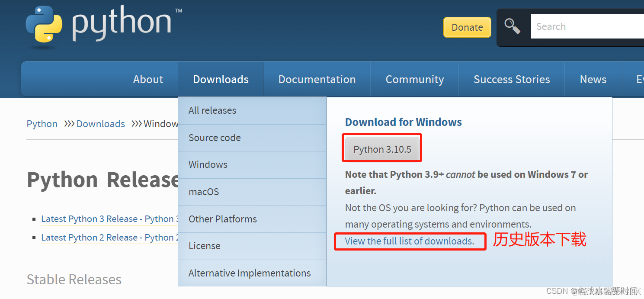Viewport: 644px width, 299px height.
Task: Download Python 3.10.5 for Windows
Action: point(382,149)
